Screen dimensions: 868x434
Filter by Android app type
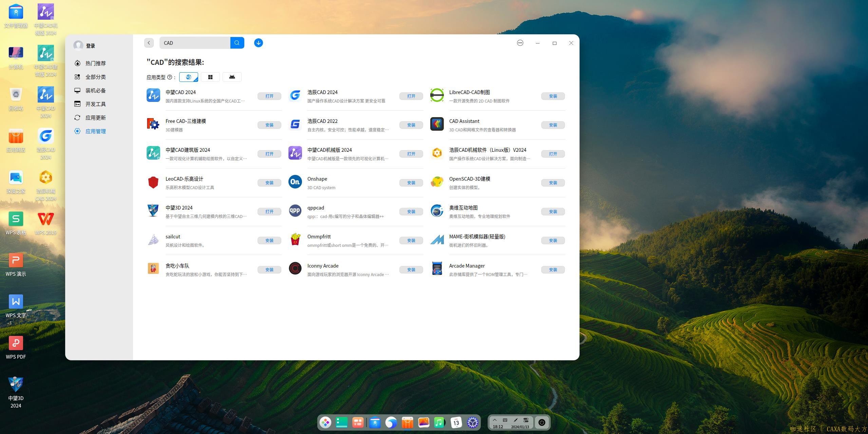click(232, 77)
